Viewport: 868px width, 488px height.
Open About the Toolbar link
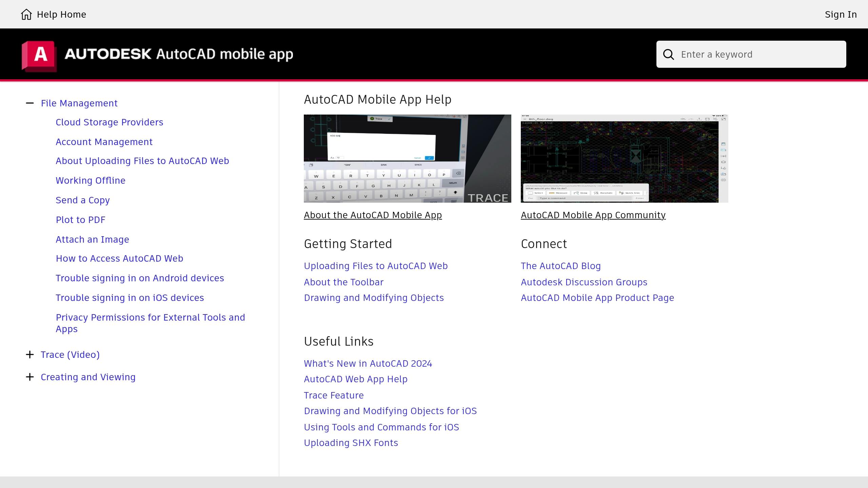point(343,282)
